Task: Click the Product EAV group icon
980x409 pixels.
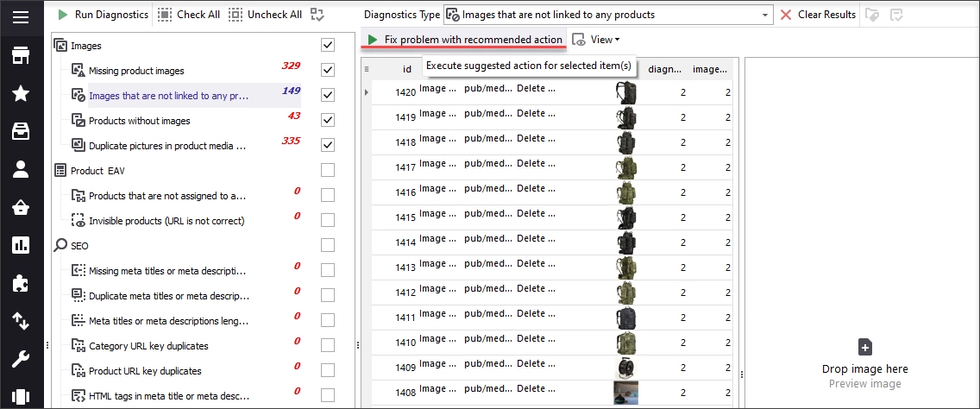Action: (x=60, y=170)
